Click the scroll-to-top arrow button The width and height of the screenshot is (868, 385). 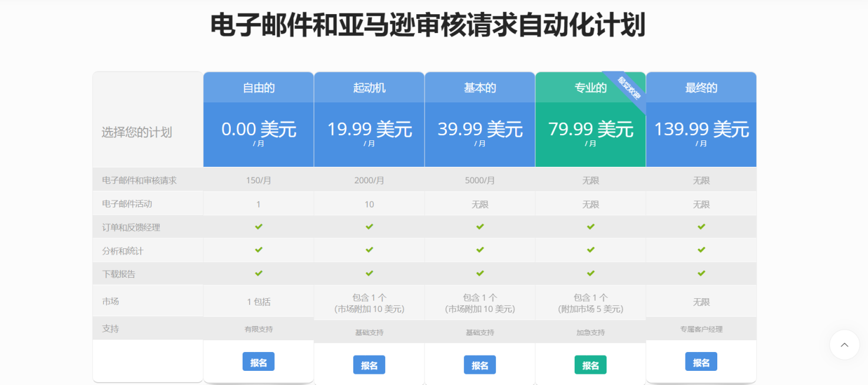click(x=844, y=345)
